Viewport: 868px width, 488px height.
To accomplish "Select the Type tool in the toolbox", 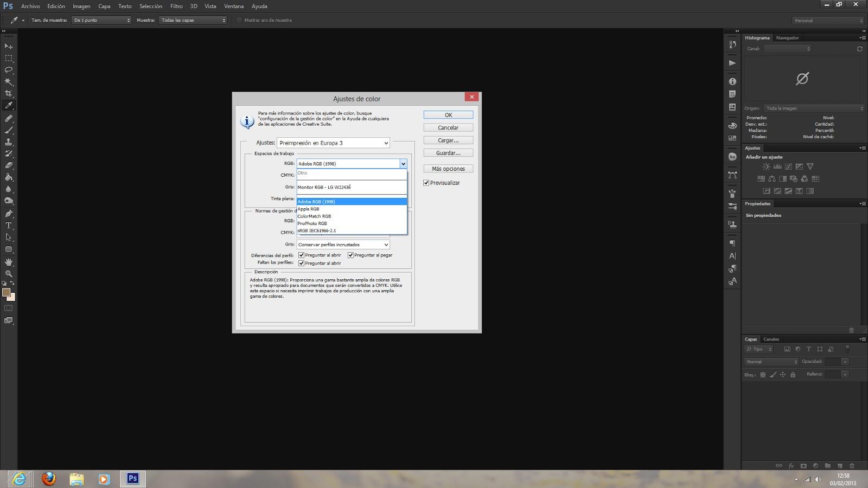I will point(9,226).
